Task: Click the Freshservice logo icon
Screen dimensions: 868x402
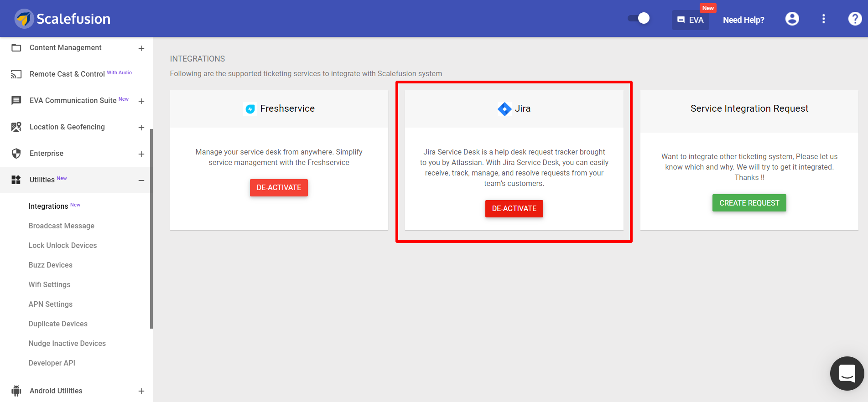Action: pyautogui.click(x=250, y=109)
